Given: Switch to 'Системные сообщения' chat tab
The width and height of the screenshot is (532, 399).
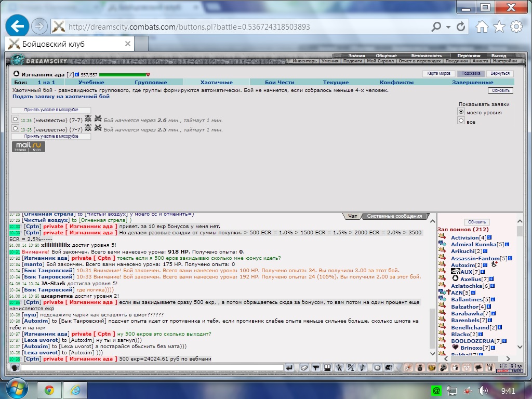Looking at the screenshot, I should pos(394,216).
